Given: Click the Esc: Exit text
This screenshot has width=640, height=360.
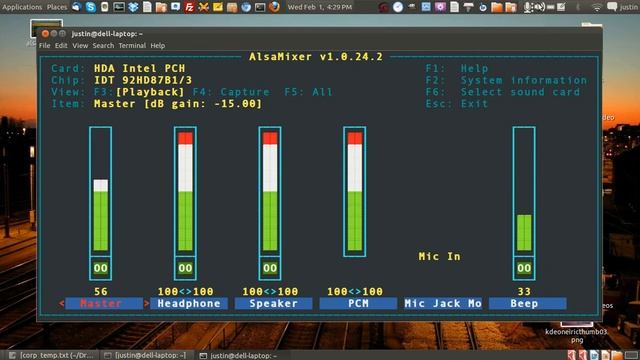Looking at the screenshot, I should point(457,104).
